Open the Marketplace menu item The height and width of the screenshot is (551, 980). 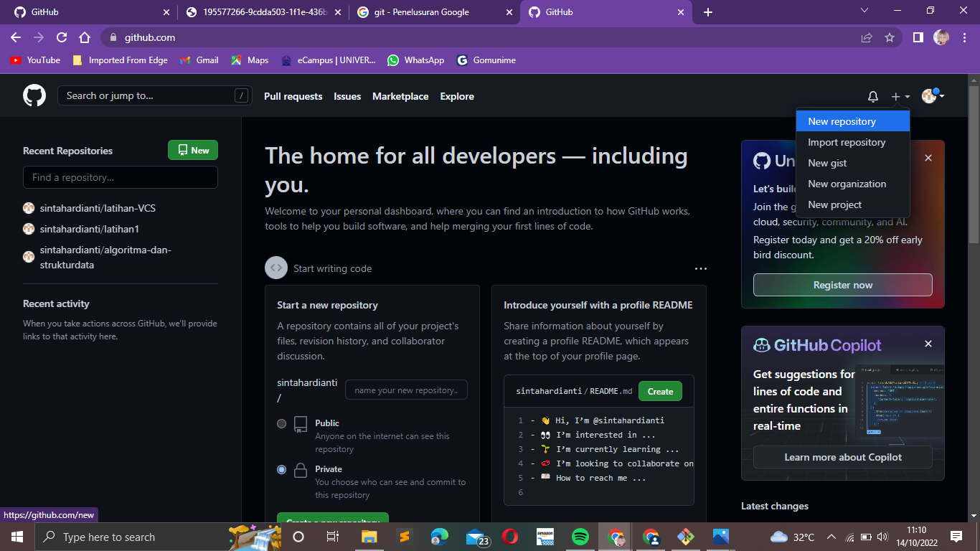point(400,96)
